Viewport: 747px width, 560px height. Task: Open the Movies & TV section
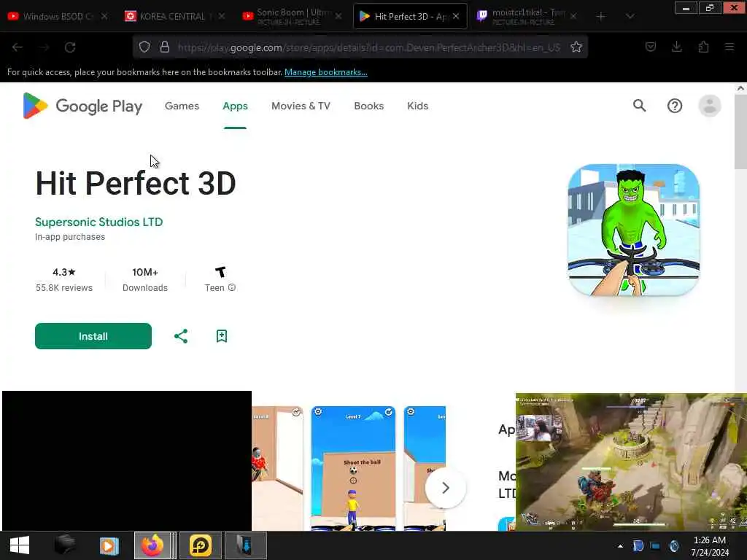pyautogui.click(x=301, y=106)
